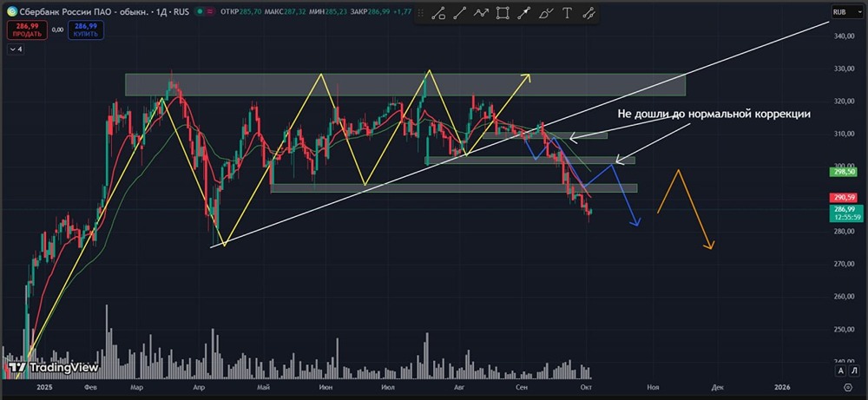Click the Ноя label on time axis
868x400 pixels.
pos(654,387)
